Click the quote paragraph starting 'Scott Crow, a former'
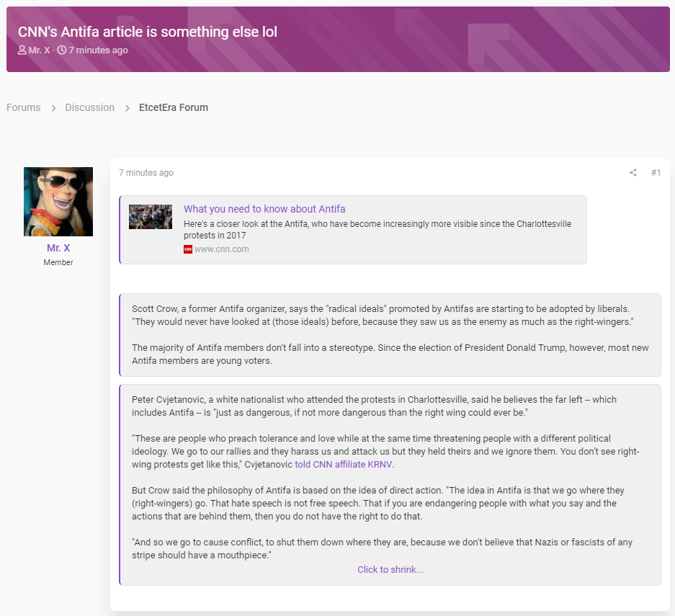The image size is (675, 616). [383, 315]
